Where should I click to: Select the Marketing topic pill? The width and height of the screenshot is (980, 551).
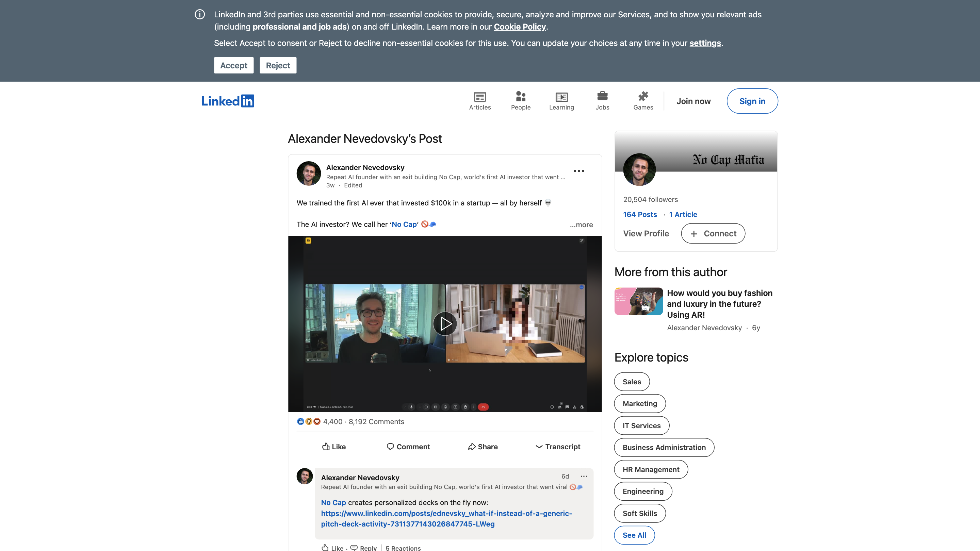[639, 403]
